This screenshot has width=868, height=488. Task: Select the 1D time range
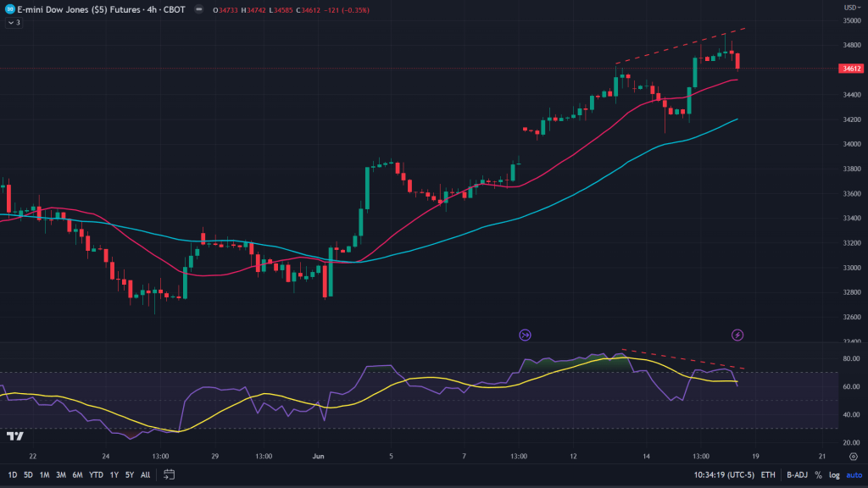click(x=10, y=474)
